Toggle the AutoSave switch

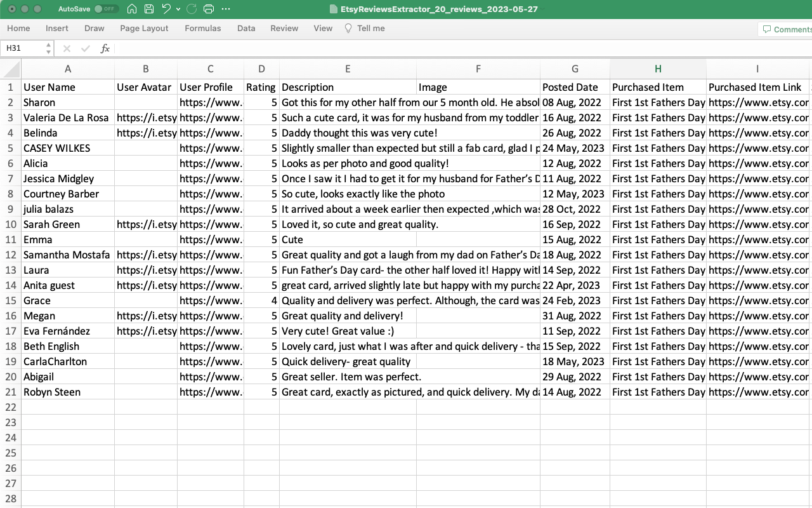coord(106,9)
